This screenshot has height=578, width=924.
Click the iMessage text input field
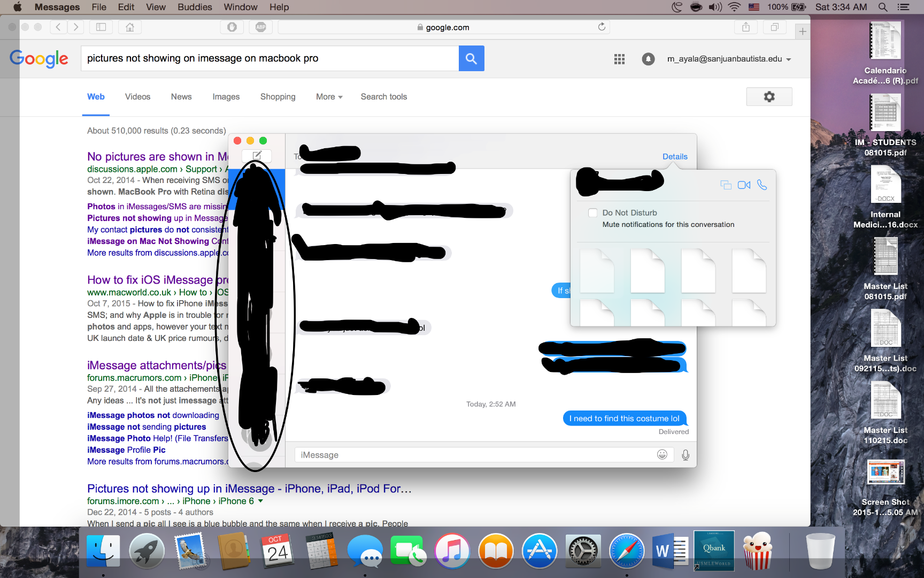coord(484,455)
